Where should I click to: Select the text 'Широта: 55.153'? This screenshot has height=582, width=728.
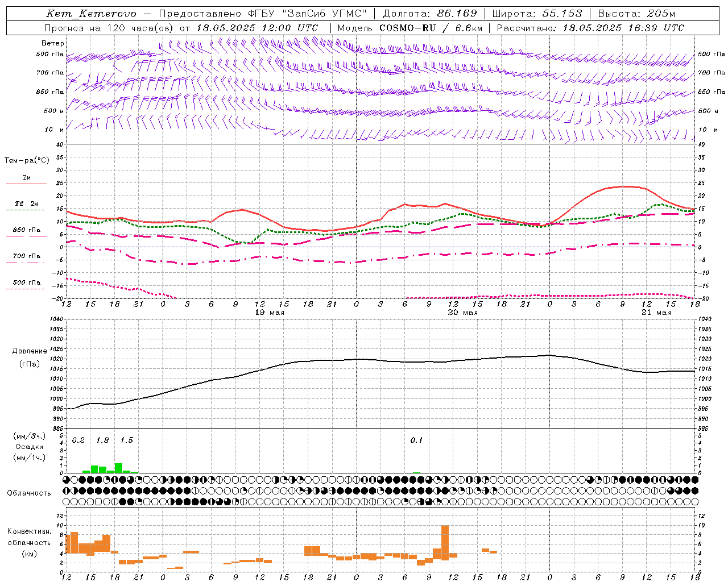537,14
